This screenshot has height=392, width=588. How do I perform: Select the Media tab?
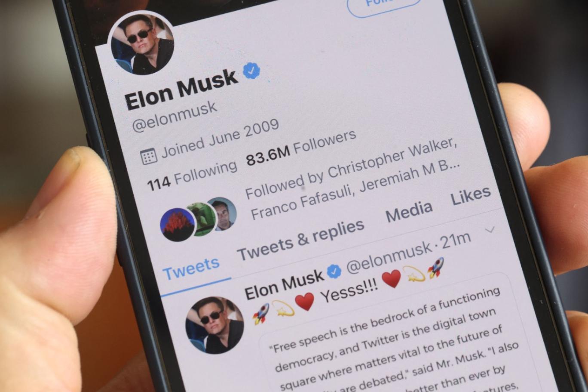pyautogui.click(x=409, y=211)
